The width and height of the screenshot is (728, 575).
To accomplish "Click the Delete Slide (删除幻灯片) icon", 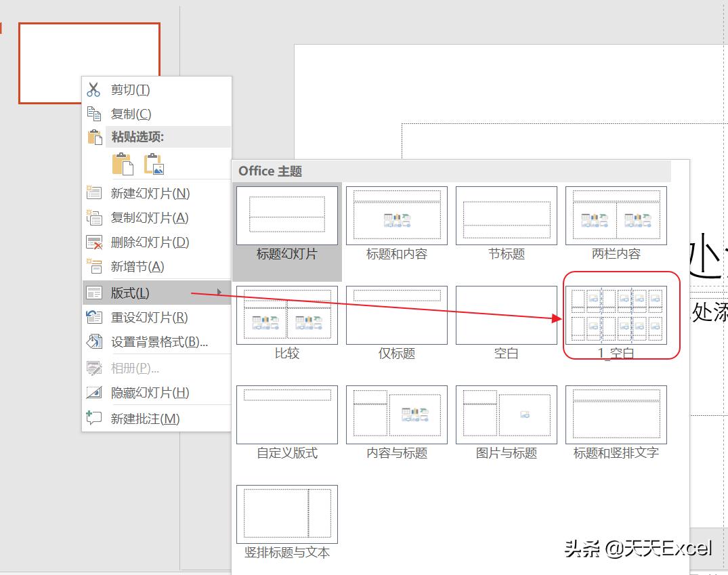I will 93,242.
